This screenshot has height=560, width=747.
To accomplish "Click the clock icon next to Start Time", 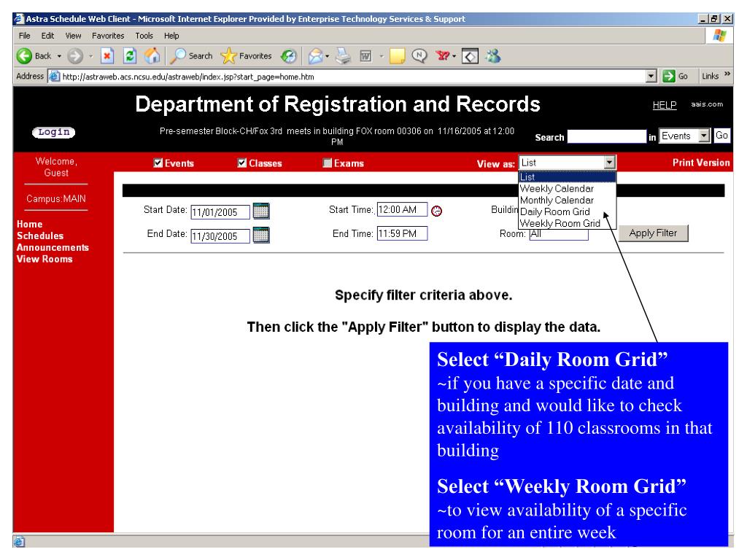I will [x=436, y=211].
